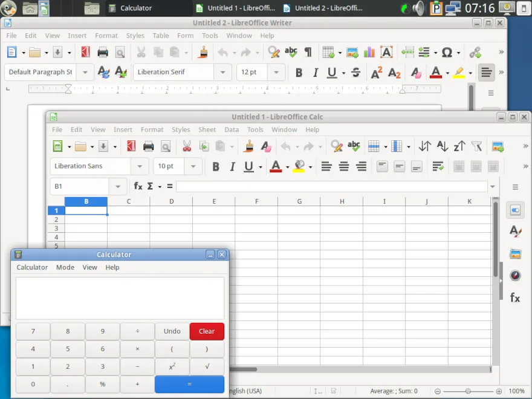Open Navigator compass in Calc sidebar

[x=515, y=275]
